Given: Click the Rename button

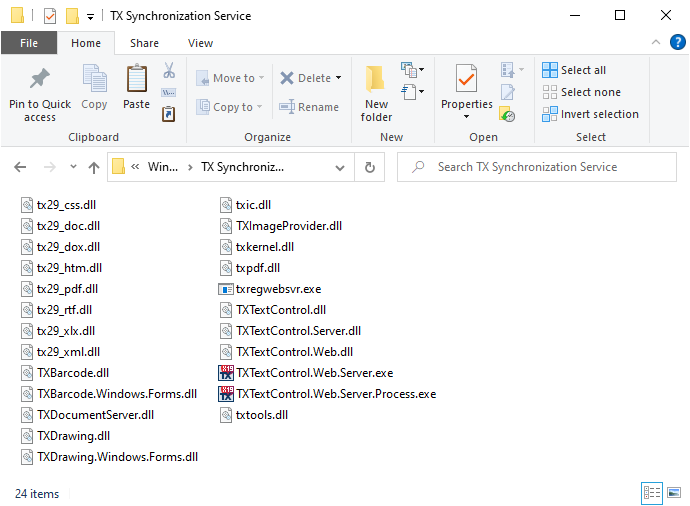Looking at the screenshot, I should [x=309, y=107].
